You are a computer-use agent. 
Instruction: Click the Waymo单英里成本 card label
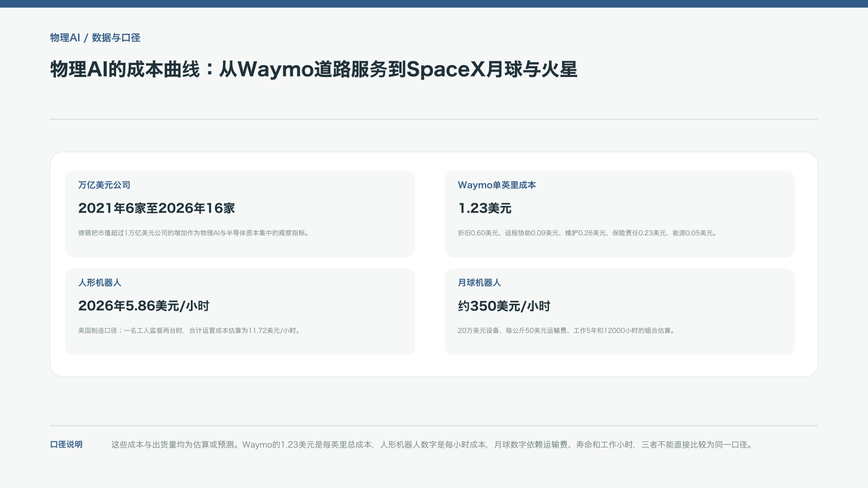pos(497,185)
